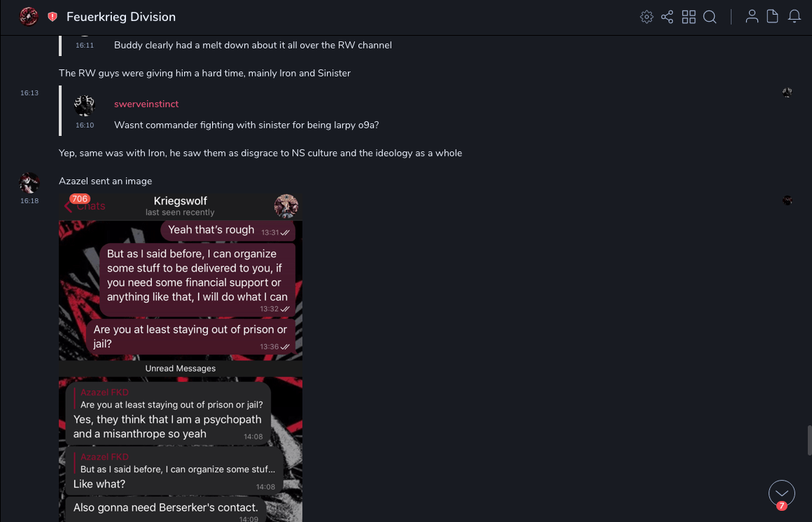
Task: Click the search magnifier icon
Action: 710,17
